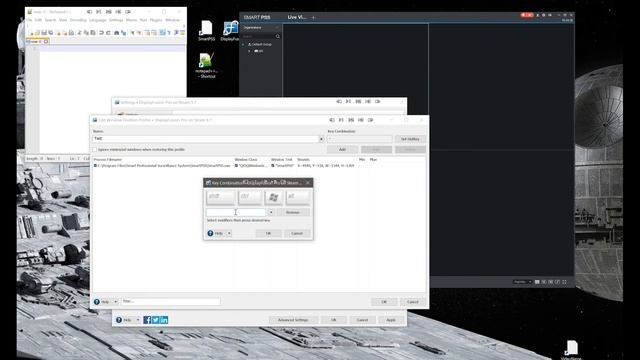640x360 pixels.
Task: Select the new 1 tab in Notepad++
Action: pos(37,41)
